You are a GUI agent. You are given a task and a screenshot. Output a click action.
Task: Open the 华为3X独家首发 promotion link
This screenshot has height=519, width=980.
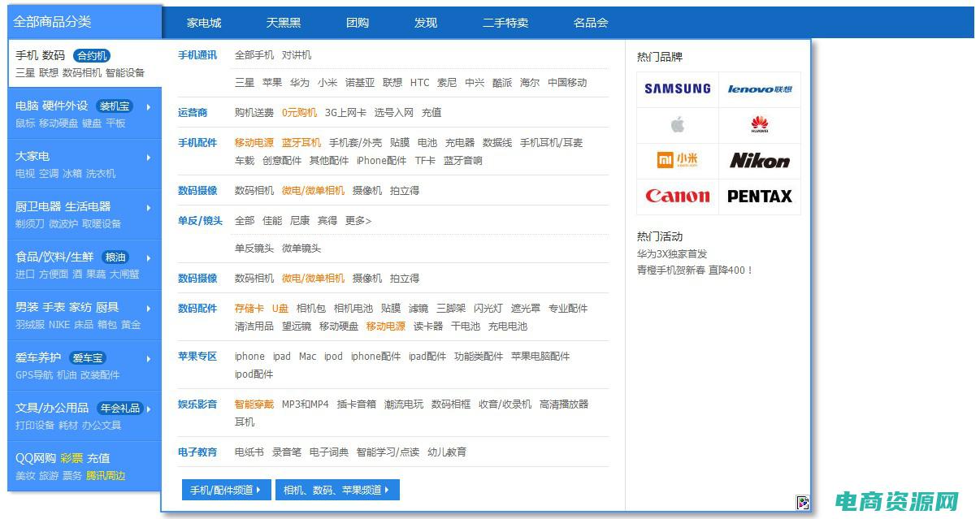(x=672, y=254)
